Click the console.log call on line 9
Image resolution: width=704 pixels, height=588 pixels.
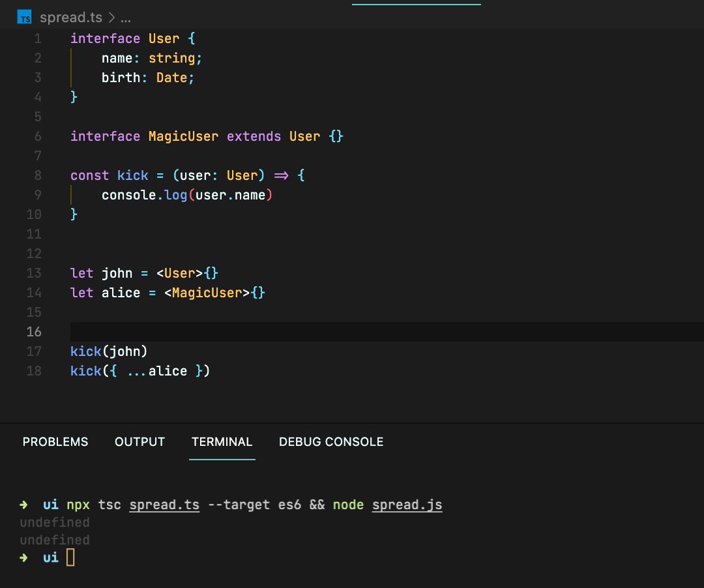(x=144, y=195)
